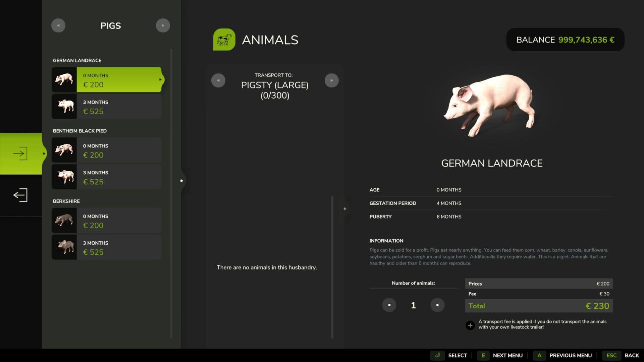Image resolution: width=644 pixels, height=362 pixels.
Task: Click the green plus transport fee icon
Action: 470,325
